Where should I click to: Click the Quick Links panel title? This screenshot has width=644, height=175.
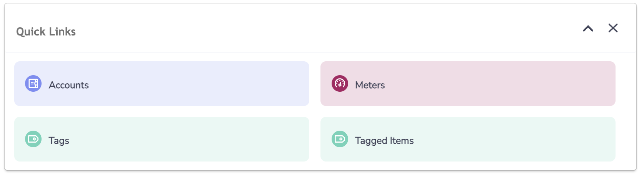click(46, 32)
